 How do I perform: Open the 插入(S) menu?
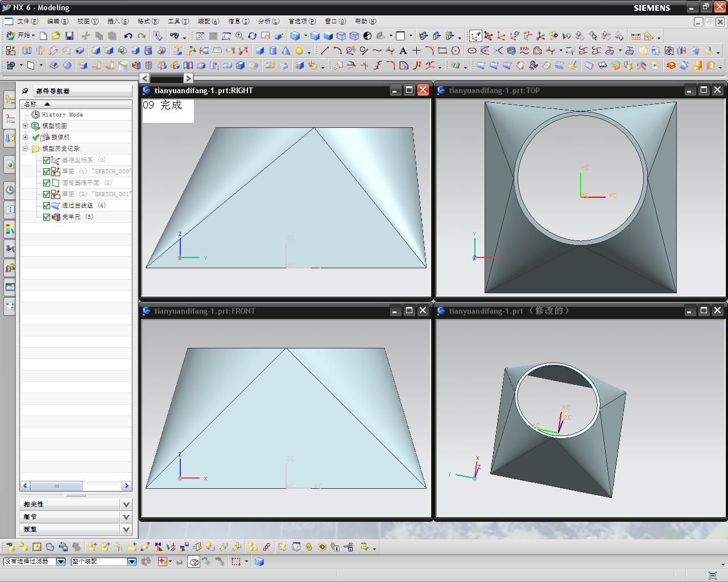pyautogui.click(x=118, y=21)
